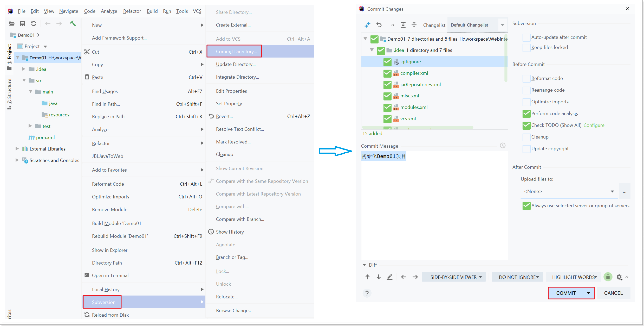Open DO NOT IGNORE dropdown
The width and height of the screenshot is (644, 326).
(x=517, y=277)
